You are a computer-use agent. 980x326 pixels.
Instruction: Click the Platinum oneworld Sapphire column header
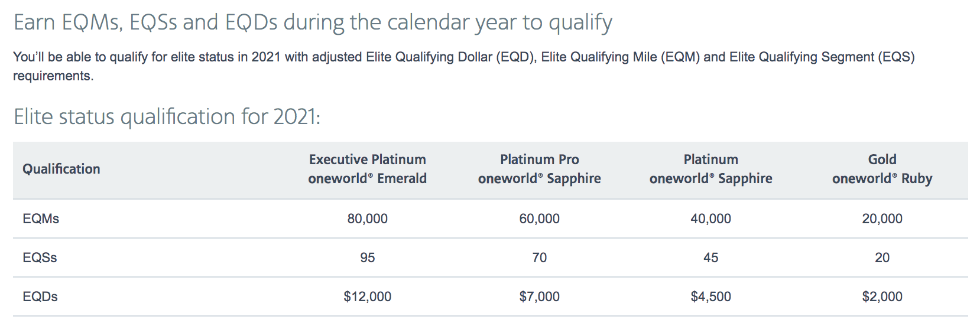(x=710, y=169)
